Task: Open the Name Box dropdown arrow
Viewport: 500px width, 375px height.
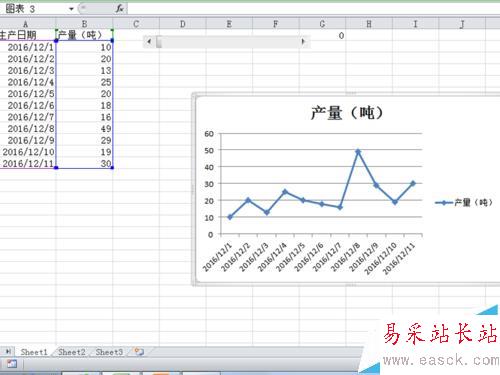Action: point(71,9)
